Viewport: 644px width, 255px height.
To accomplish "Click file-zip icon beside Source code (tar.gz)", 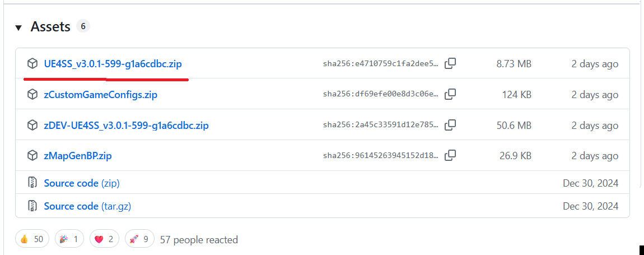I will pos(32,206).
